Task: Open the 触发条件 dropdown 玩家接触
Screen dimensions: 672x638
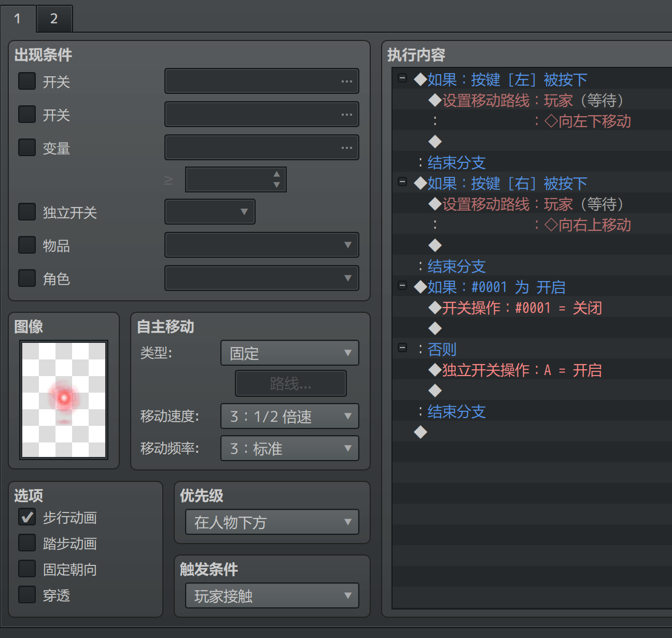Action: coord(272,595)
